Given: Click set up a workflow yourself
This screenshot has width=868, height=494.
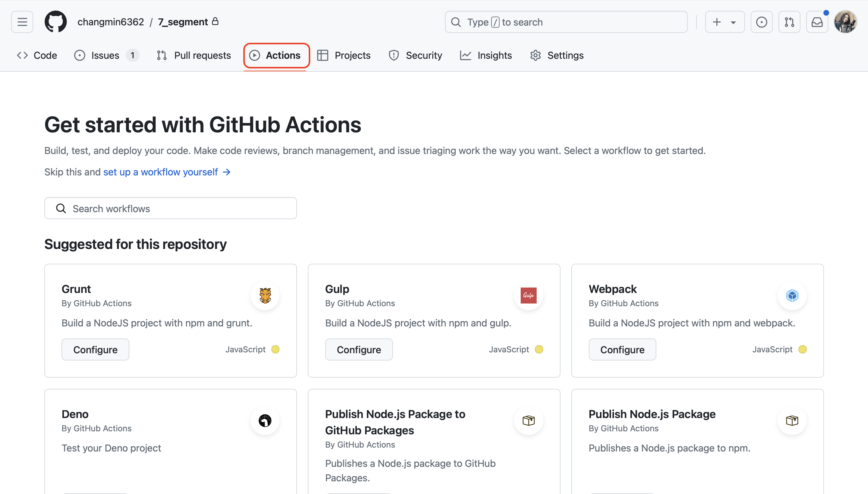Looking at the screenshot, I should [x=160, y=172].
